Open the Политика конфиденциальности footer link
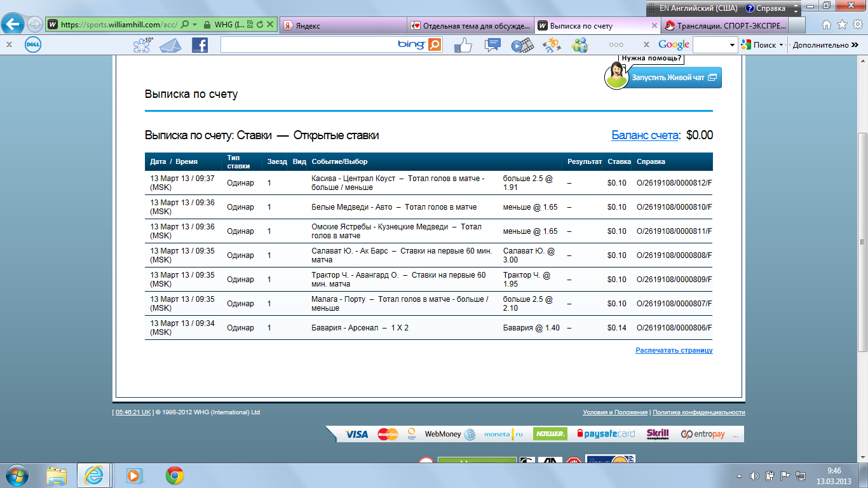The height and width of the screenshot is (488, 868). point(698,412)
